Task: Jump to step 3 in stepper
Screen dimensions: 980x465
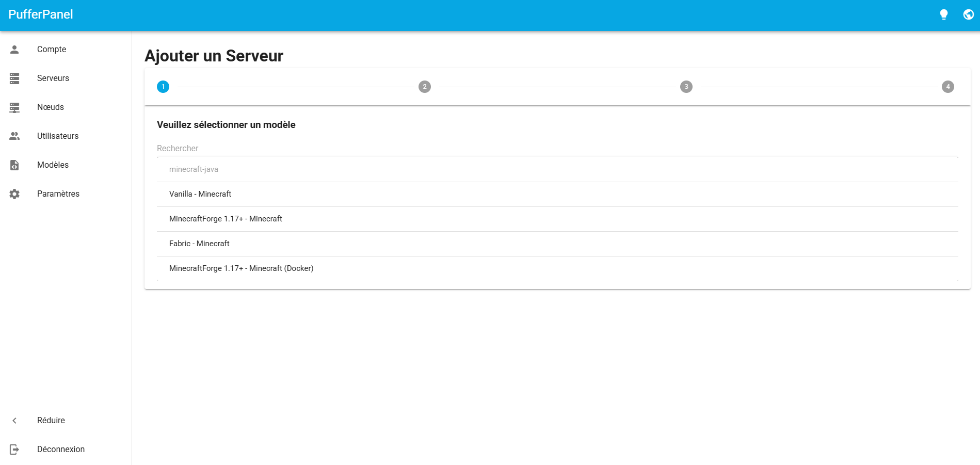Action: (x=686, y=87)
